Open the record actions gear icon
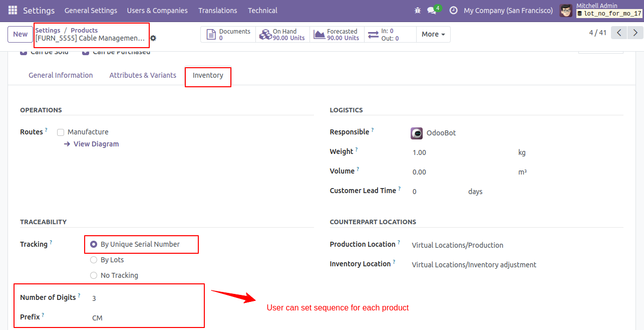Viewport: 644px width, 330px height. pos(153,38)
